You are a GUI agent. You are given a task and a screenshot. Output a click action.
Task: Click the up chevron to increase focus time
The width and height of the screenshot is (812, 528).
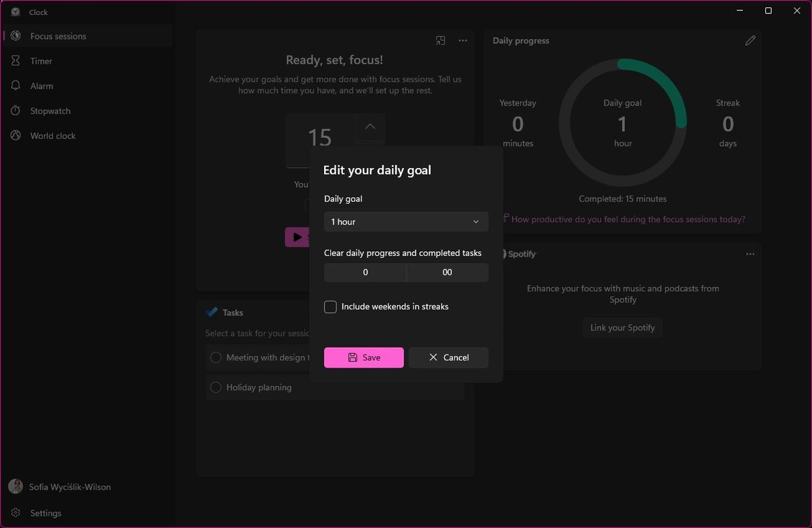click(369, 127)
